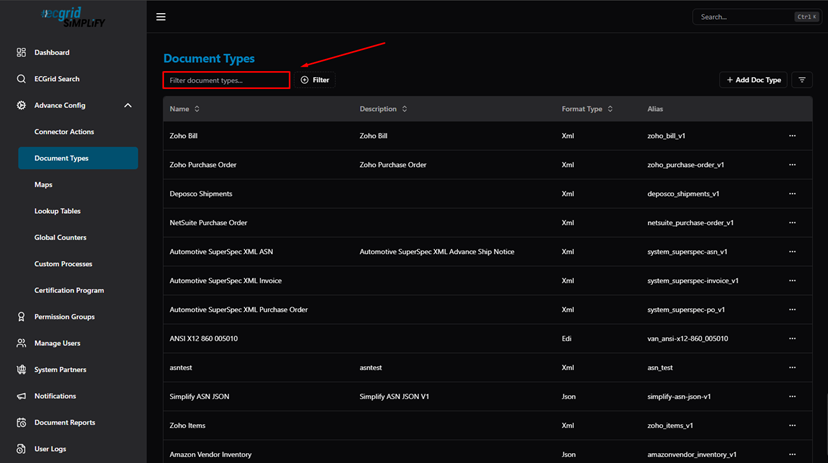
Task: Click the Zoho Bill name cell
Action: pyautogui.click(x=183, y=136)
